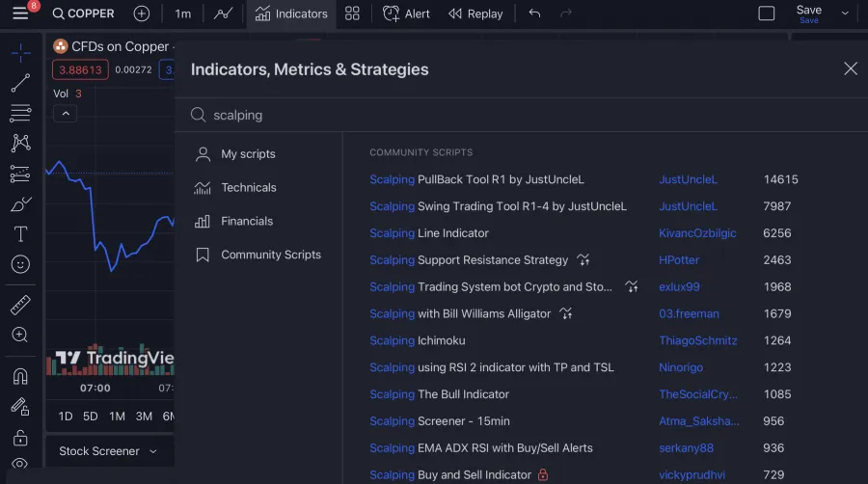Hide all drawings with eye icon
This screenshot has width=868, height=484.
[x=20, y=466]
